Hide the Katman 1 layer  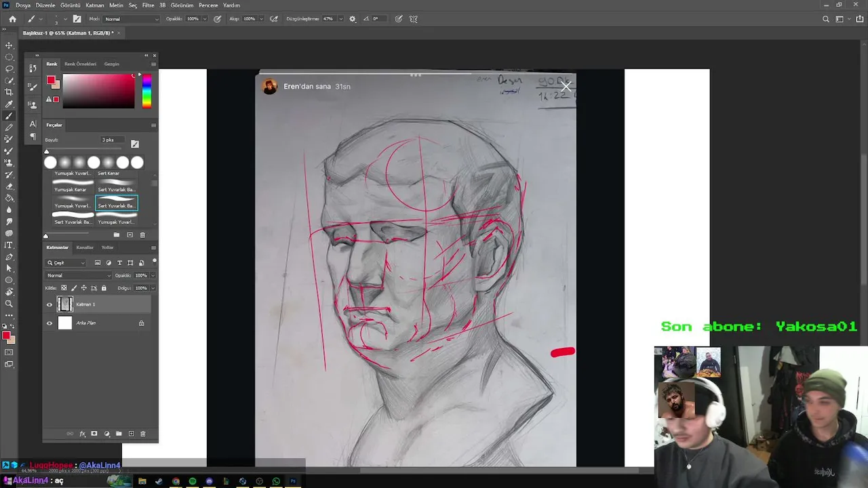[50, 304]
